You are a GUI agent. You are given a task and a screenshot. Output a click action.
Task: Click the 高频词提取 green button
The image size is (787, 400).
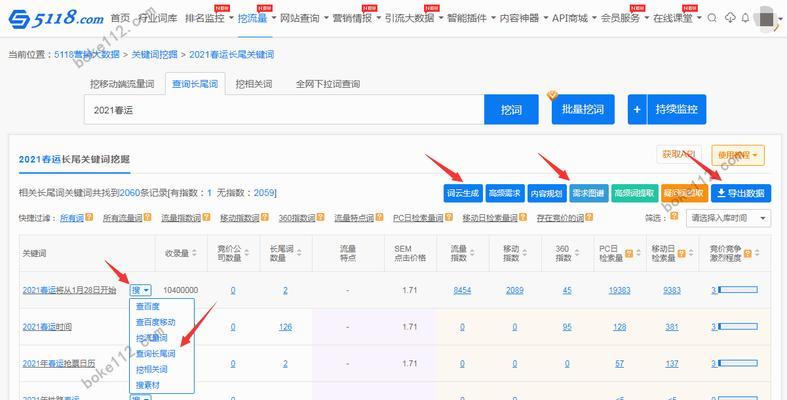click(x=634, y=193)
